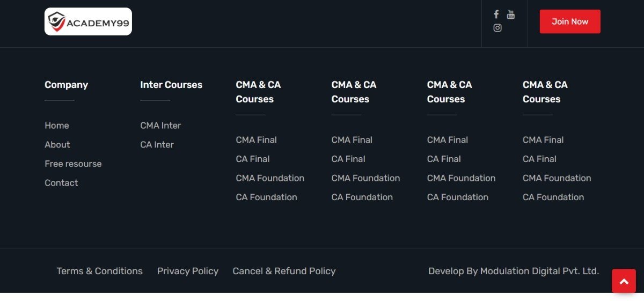Go to the About page link

[57, 144]
